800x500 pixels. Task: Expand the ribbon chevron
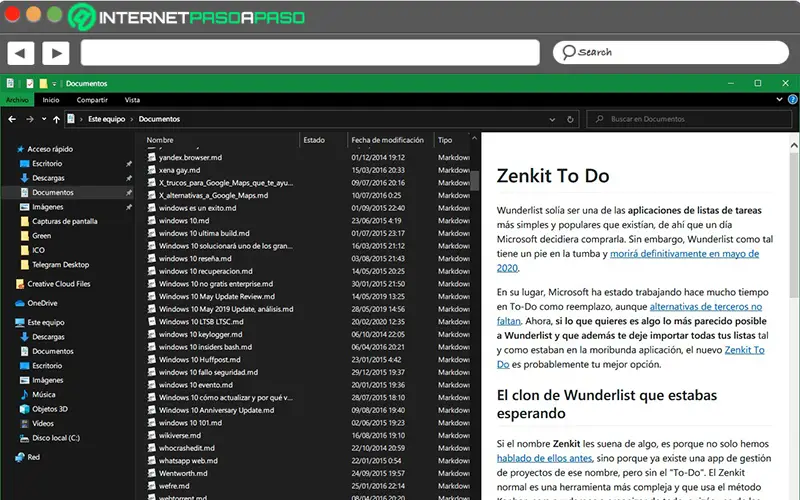tap(779, 99)
